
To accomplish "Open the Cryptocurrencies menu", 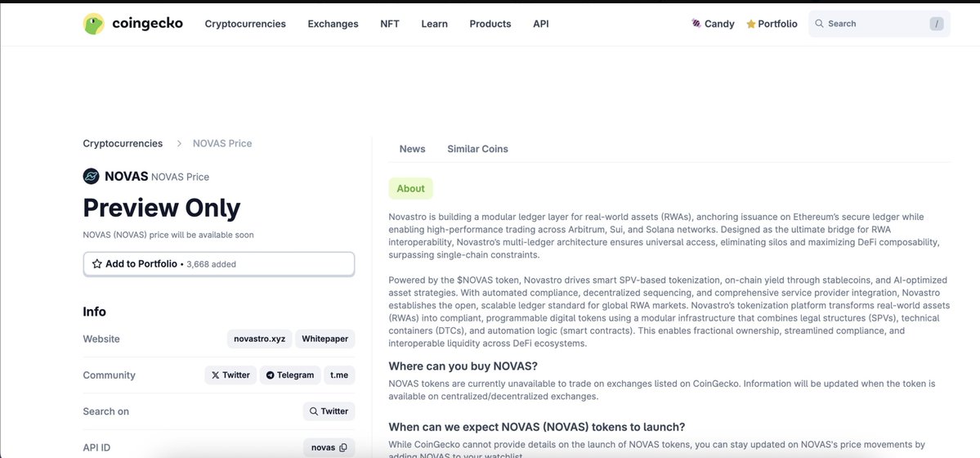I will tap(245, 24).
